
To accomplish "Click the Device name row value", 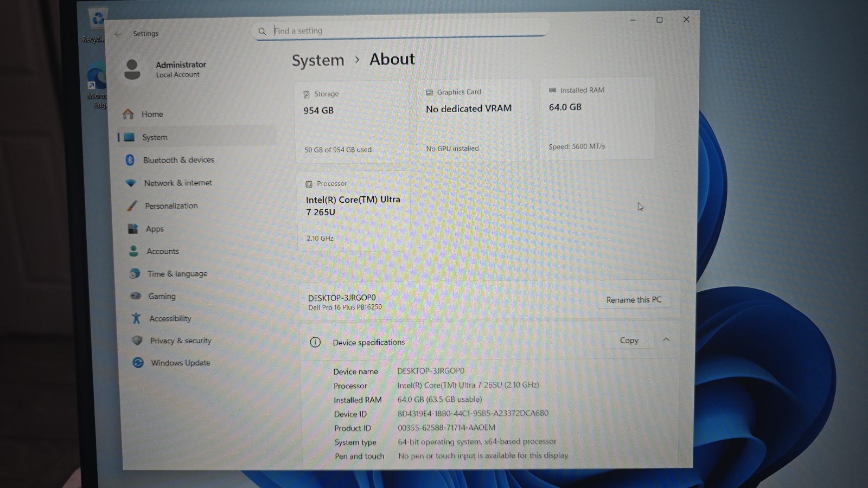I will coord(431,371).
